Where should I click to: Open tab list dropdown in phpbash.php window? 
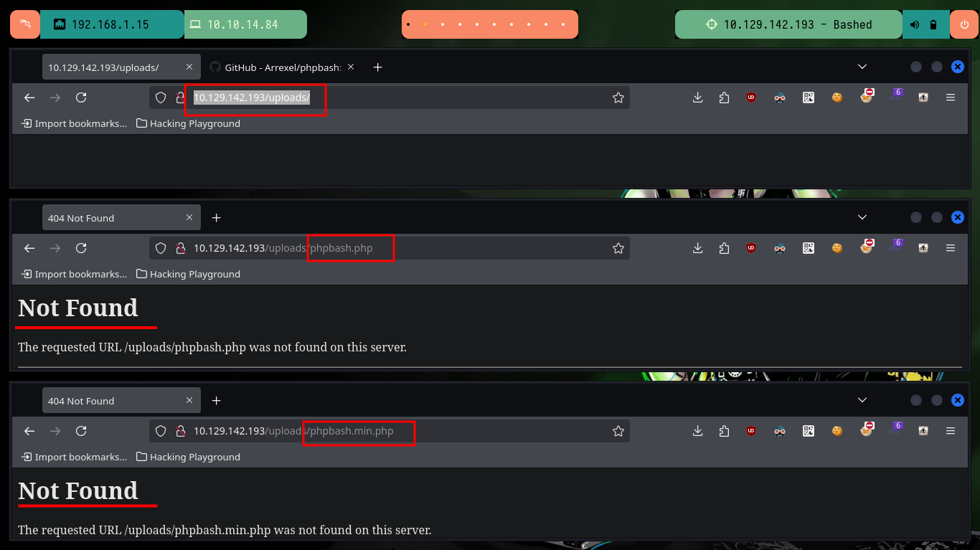coord(862,217)
